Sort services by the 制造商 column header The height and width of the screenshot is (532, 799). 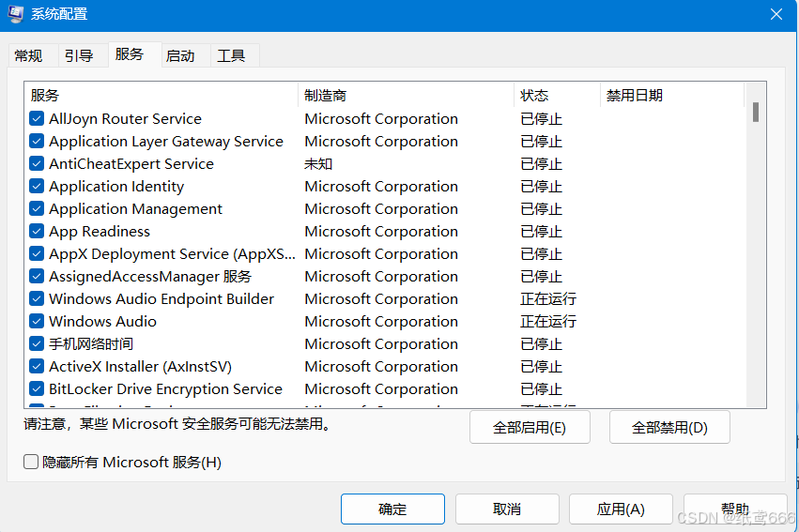(x=406, y=96)
